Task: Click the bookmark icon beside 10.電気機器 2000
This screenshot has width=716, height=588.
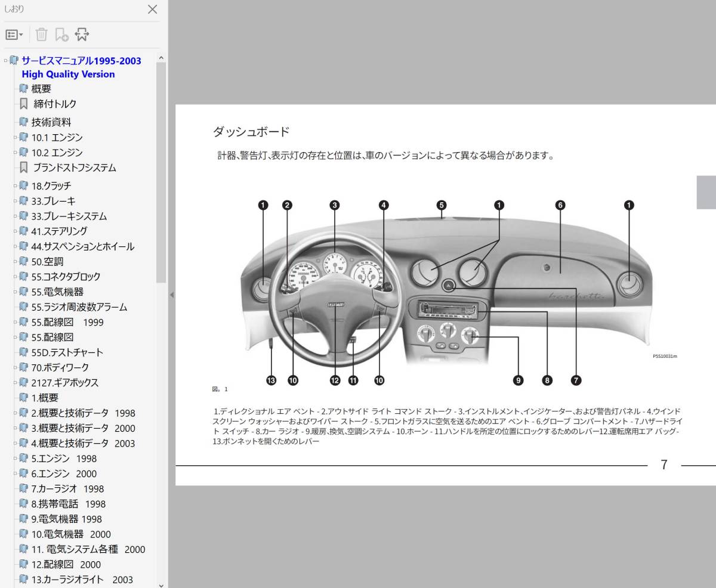Action: pos(24,534)
